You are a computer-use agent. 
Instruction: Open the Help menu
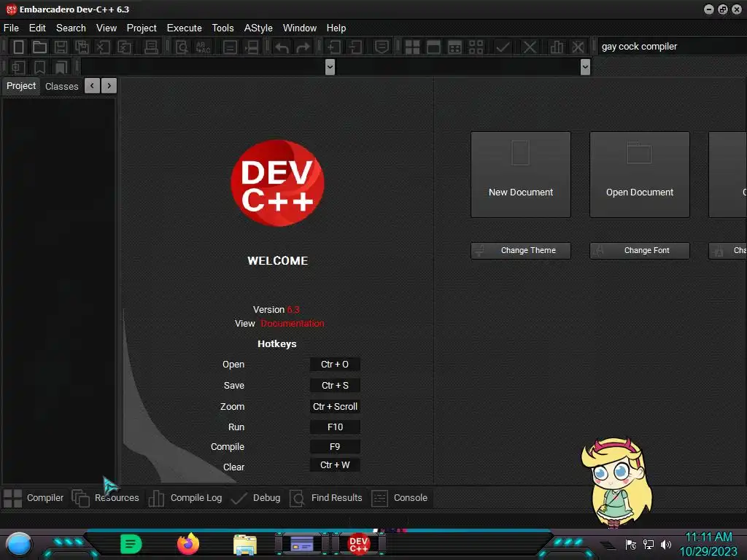(336, 28)
